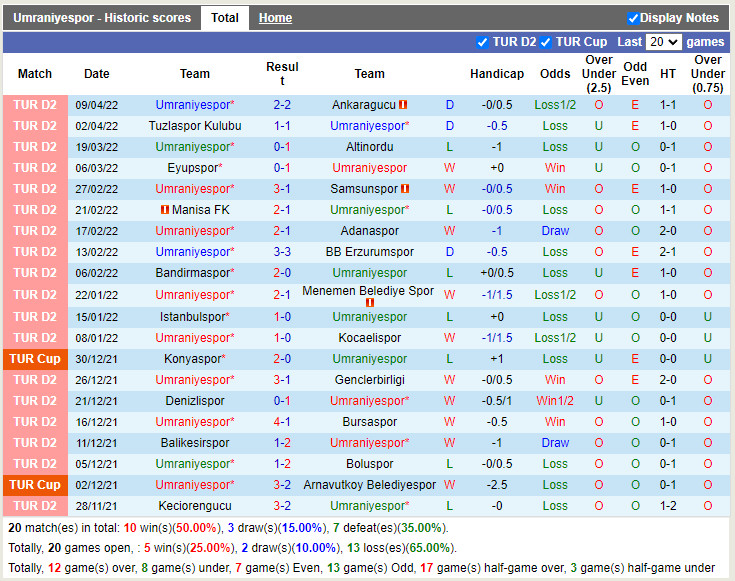
Task: Uncheck the TUR Cup filter checkbox
Action: 546,42
